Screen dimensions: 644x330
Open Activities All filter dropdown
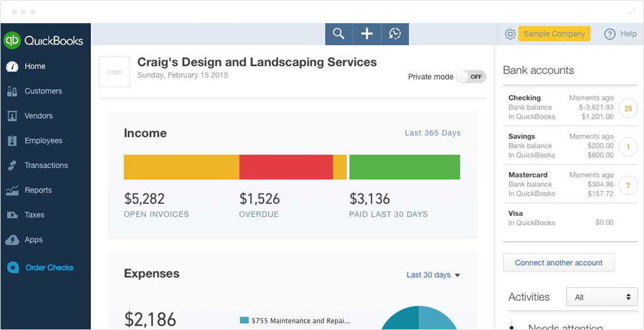click(602, 297)
